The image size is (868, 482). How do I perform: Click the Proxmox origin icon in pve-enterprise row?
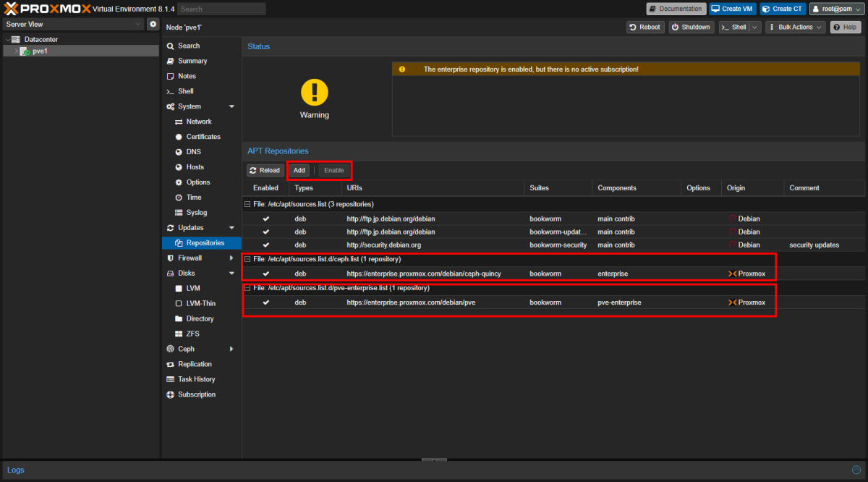(x=732, y=303)
